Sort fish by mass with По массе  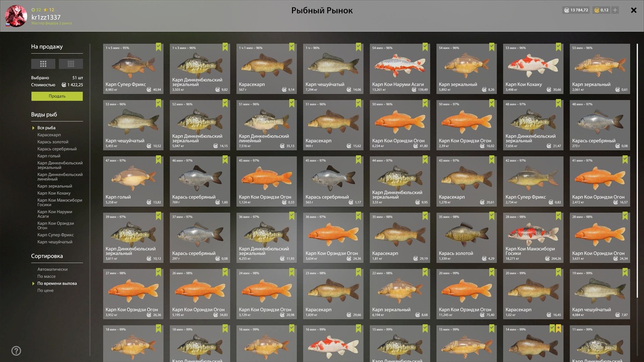[x=46, y=276]
